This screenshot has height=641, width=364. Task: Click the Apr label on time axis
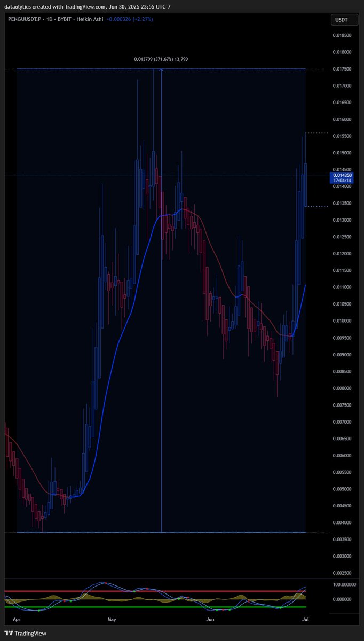[x=16, y=620]
